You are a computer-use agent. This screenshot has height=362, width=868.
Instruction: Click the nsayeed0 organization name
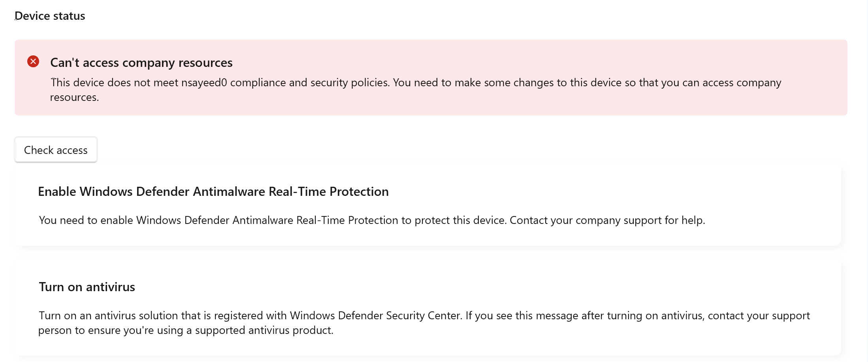click(x=204, y=82)
